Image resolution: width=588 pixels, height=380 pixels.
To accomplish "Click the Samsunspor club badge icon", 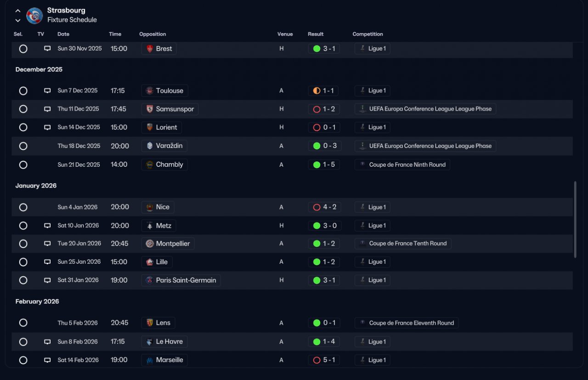I will tap(150, 109).
